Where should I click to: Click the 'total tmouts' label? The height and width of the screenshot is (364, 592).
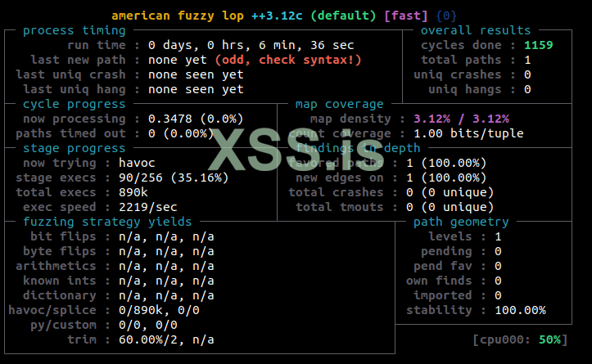click(340, 207)
